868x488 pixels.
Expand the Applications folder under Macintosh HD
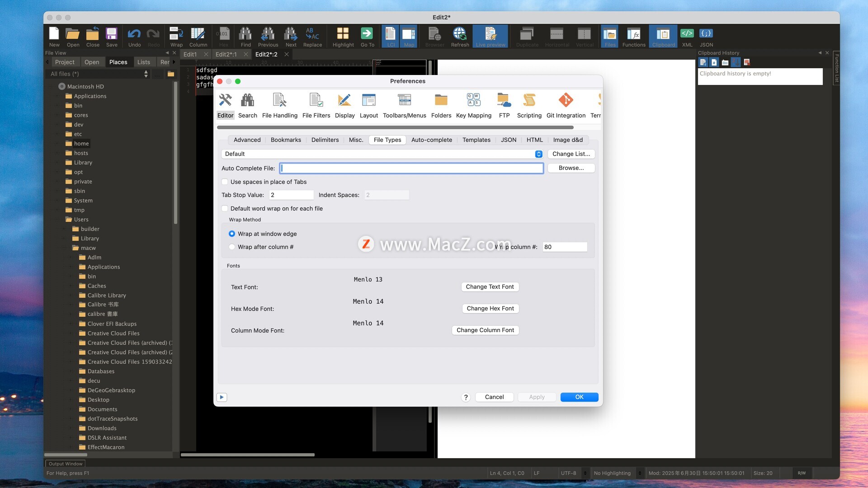(57, 96)
